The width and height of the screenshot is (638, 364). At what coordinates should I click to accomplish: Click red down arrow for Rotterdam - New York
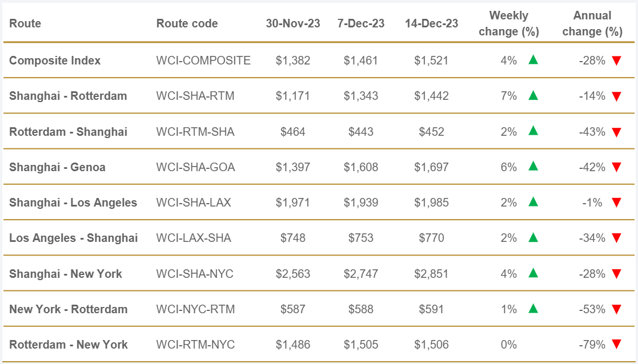tap(616, 345)
